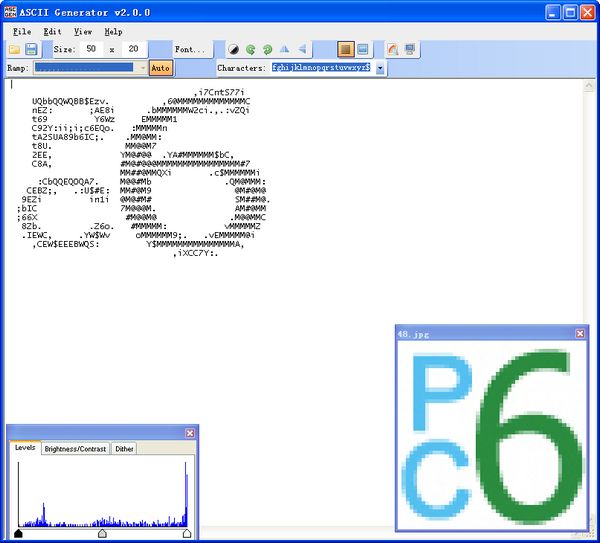Click the Characters text field
Image resolution: width=600 pixels, height=543 pixels.
pyautogui.click(x=321, y=68)
